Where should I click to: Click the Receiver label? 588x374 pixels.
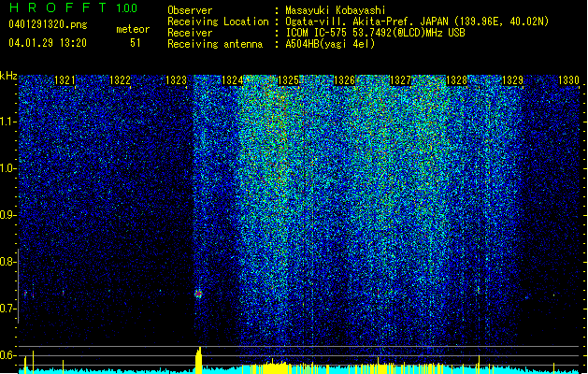(190, 33)
